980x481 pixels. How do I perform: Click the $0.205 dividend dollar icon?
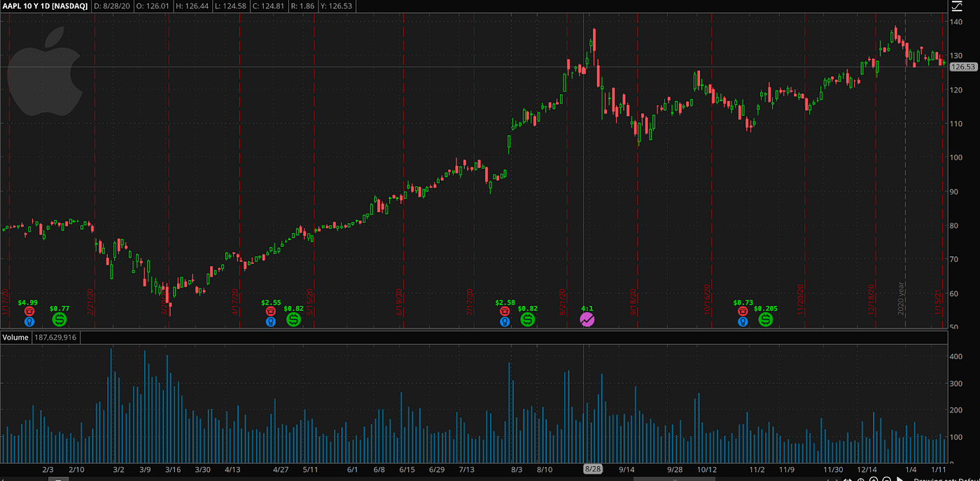766,319
